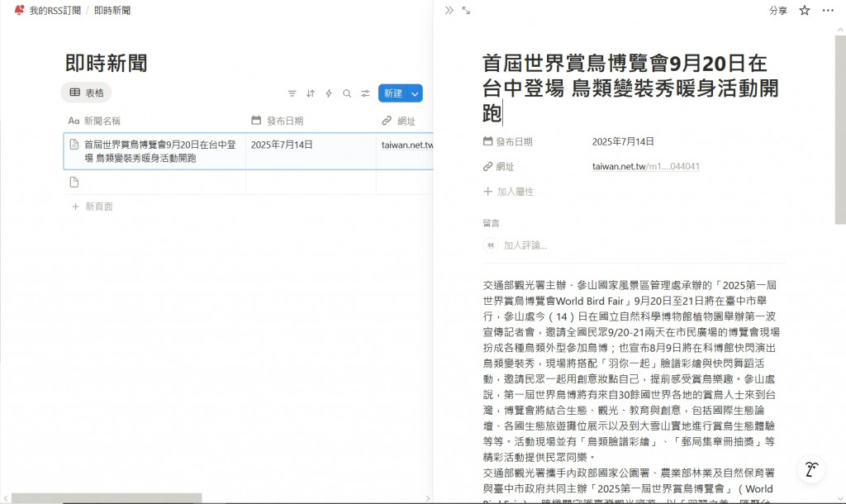Select the 分享 share button
Screen dimensions: 846x504
(778, 10)
